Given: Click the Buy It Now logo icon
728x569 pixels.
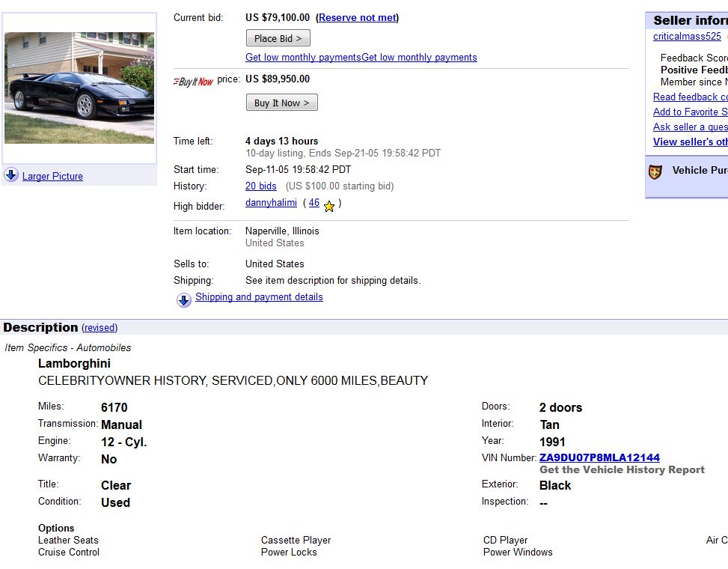Looking at the screenshot, I should pyautogui.click(x=194, y=82).
